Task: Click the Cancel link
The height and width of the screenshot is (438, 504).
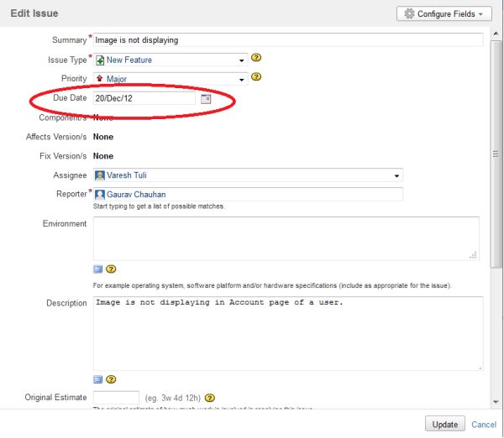Action: point(484,425)
